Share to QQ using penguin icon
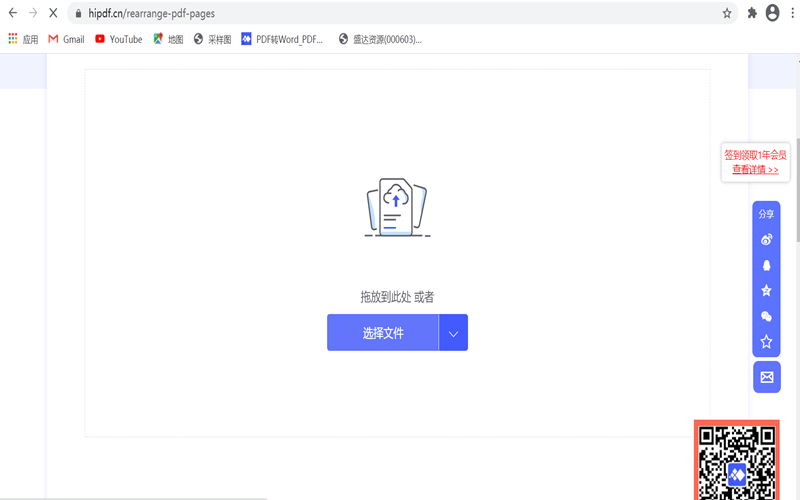 pos(766,266)
